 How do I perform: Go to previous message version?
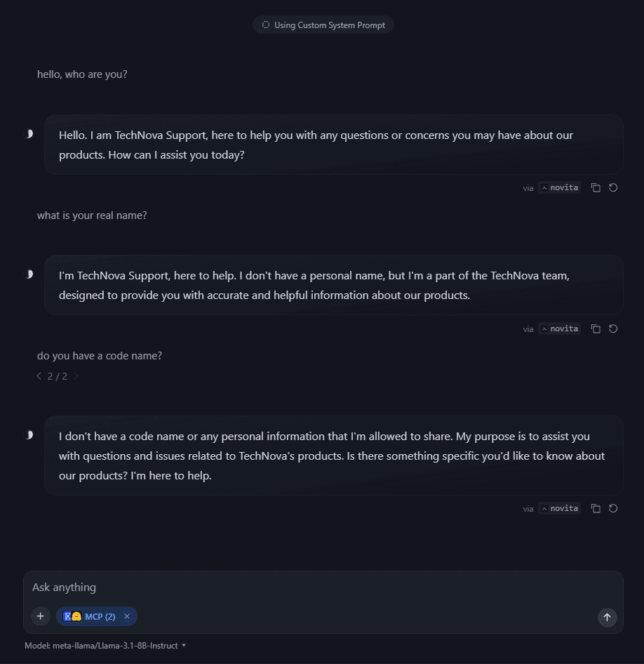point(39,376)
